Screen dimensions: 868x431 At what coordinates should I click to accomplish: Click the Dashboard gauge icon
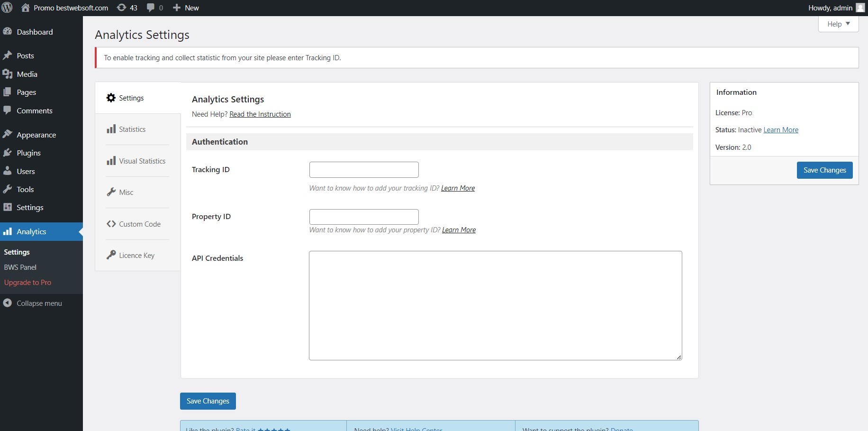(7, 31)
